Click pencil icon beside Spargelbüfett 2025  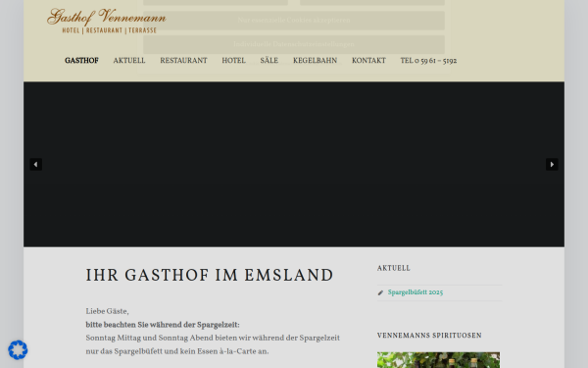380,292
